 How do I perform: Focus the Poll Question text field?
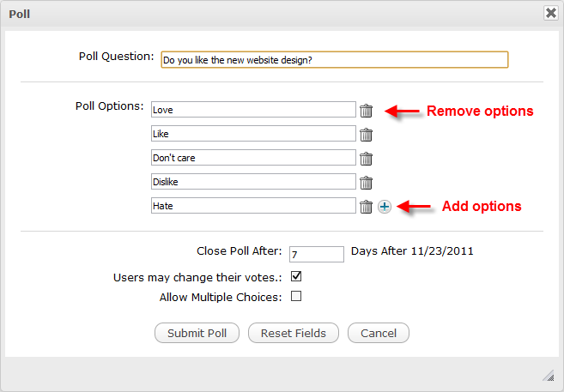pyautogui.click(x=334, y=59)
